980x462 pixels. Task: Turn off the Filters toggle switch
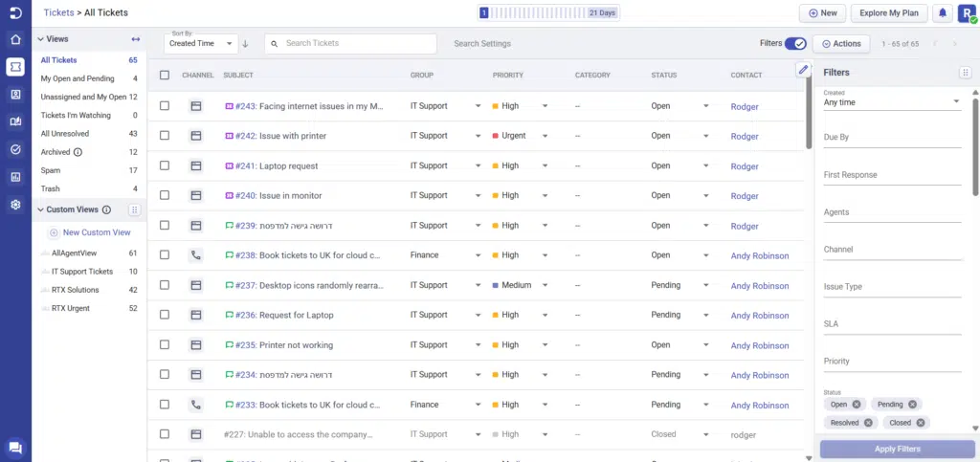794,43
